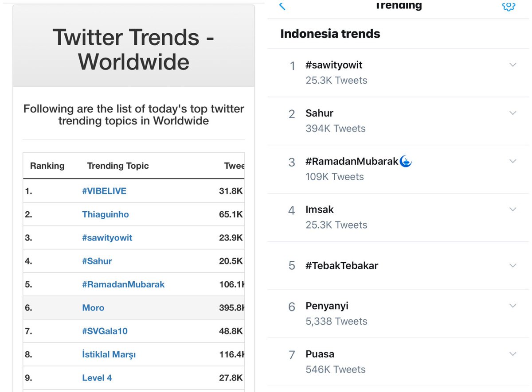Click the 31.8K tweet count cell
The image size is (532, 392).
coord(231,191)
